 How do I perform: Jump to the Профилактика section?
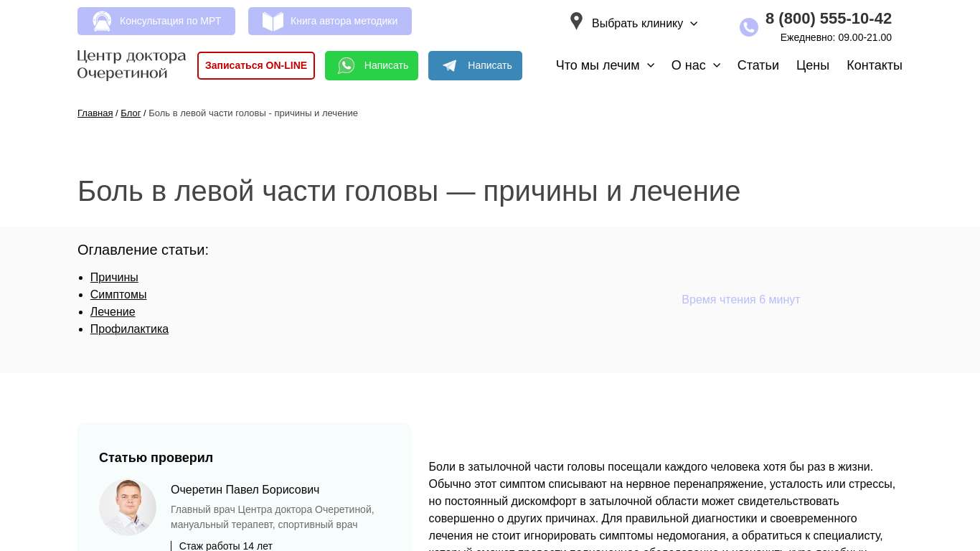(129, 329)
